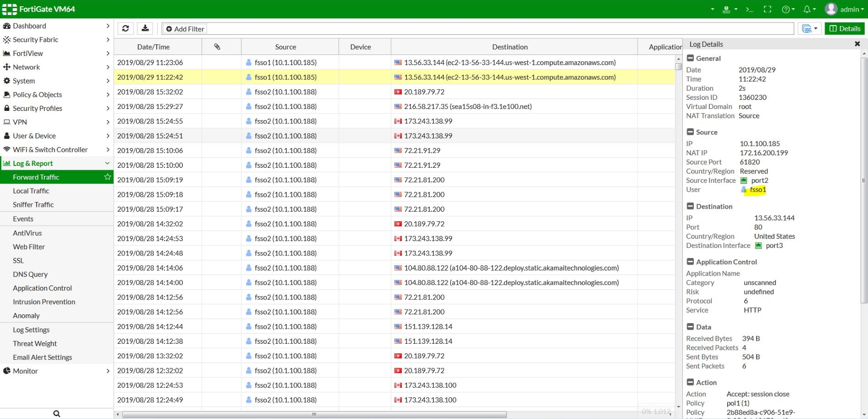The width and height of the screenshot is (868, 419).
Task: Click the download log icon
Action: [145, 28]
